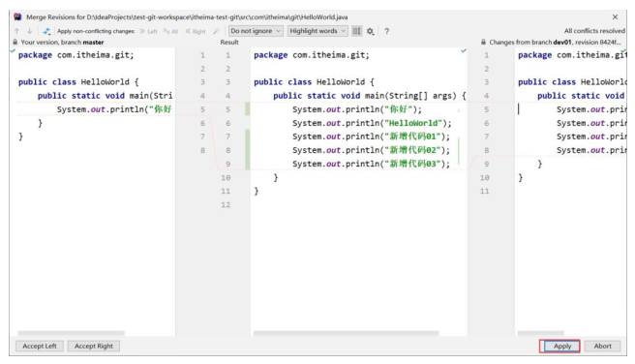Click the Accept Left button

coord(40,346)
